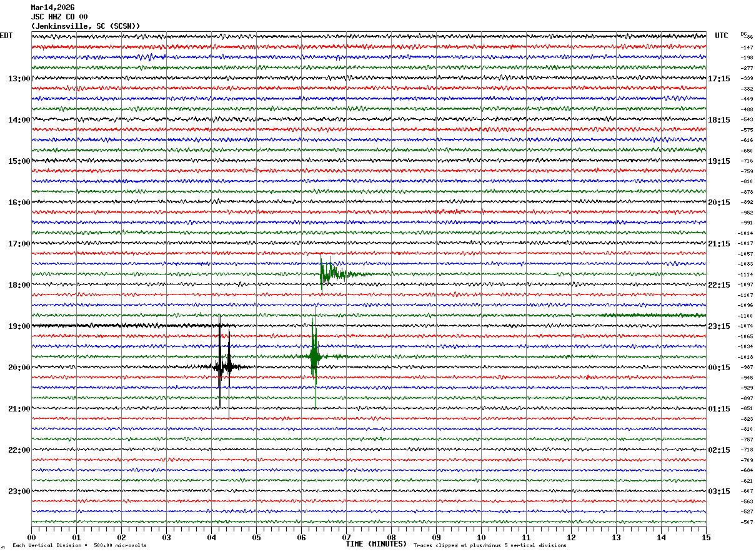The width and height of the screenshot is (756, 554).
Task: Click the tall green spike on the 19:45 trace
Action: pyautogui.click(x=314, y=357)
